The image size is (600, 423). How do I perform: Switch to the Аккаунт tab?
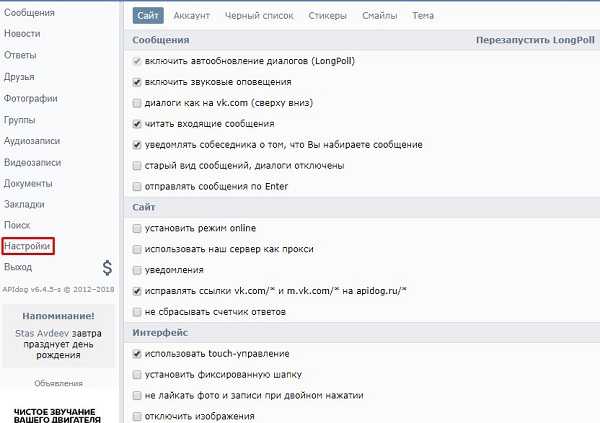point(191,16)
